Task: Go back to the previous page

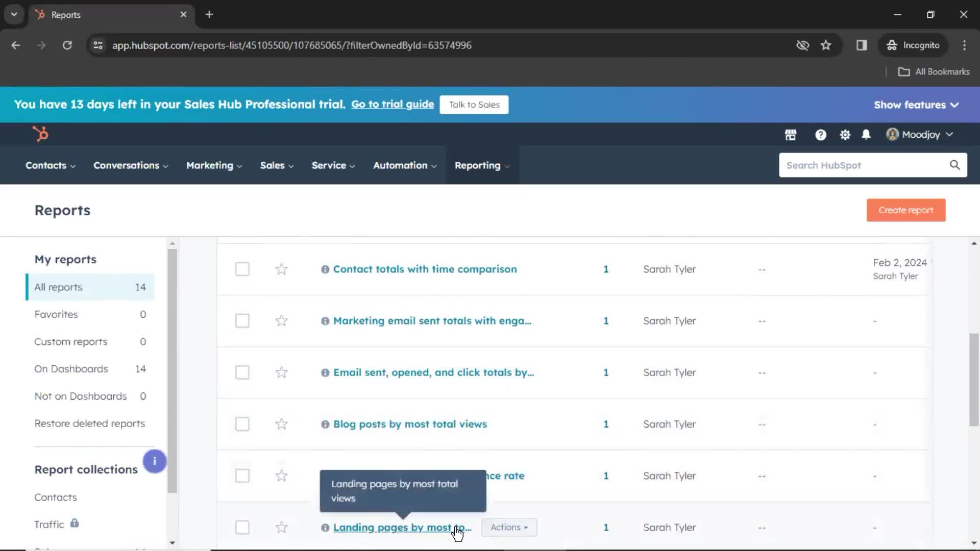Action: click(16, 45)
